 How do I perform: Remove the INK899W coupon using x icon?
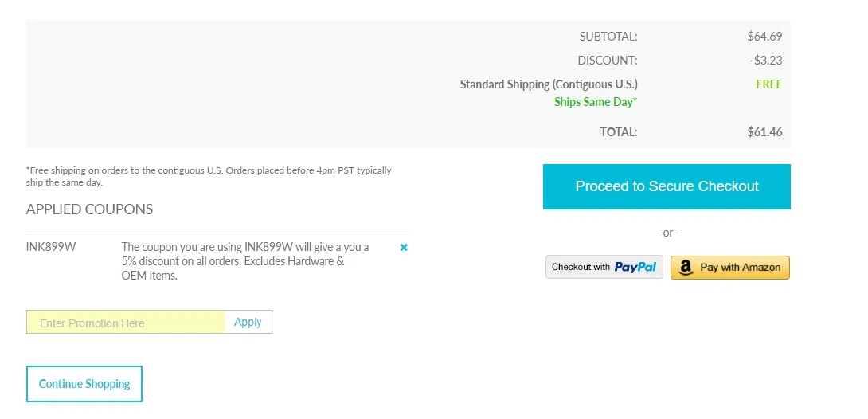click(404, 248)
